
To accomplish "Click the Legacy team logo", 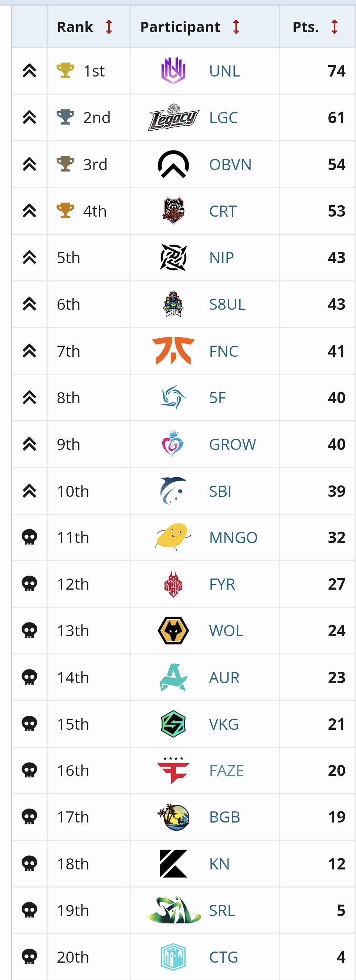I will coord(173,118).
